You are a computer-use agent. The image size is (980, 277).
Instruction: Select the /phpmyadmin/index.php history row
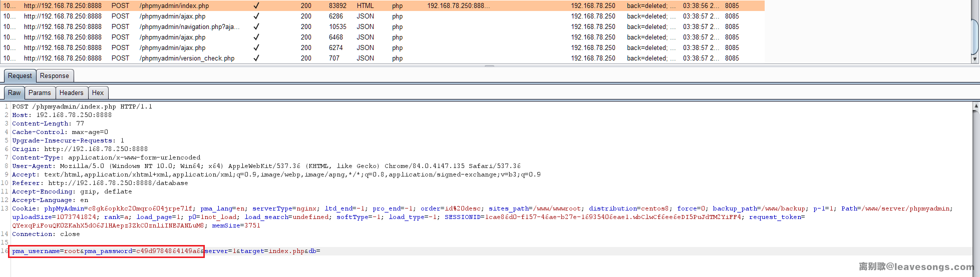coord(174,5)
